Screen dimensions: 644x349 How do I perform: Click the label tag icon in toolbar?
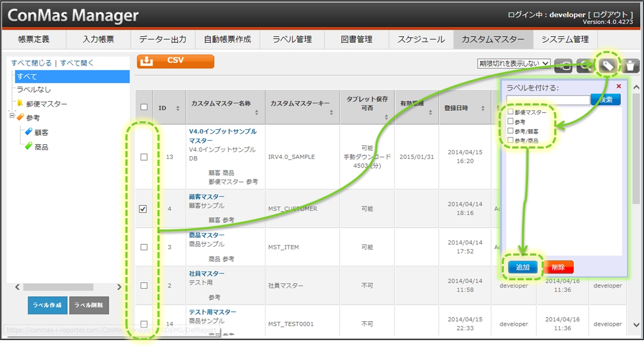pyautogui.click(x=607, y=66)
